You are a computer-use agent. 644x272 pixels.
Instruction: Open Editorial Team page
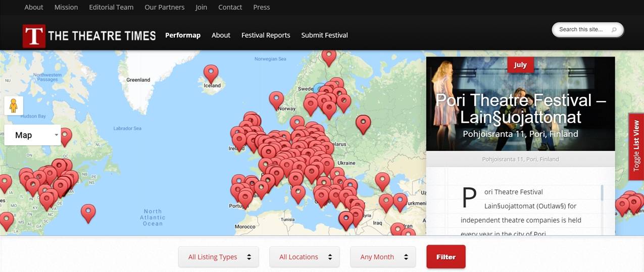click(x=111, y=7)
